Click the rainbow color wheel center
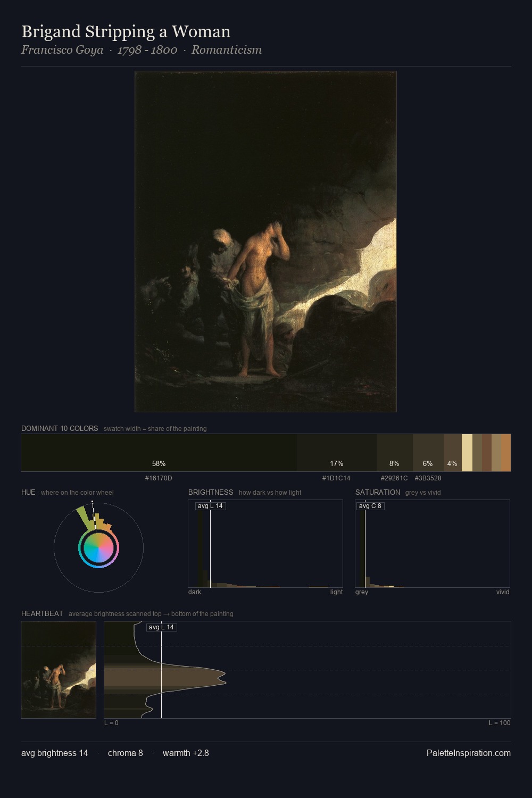Viewport: 532px width, 798px height. tap(98, 547)
